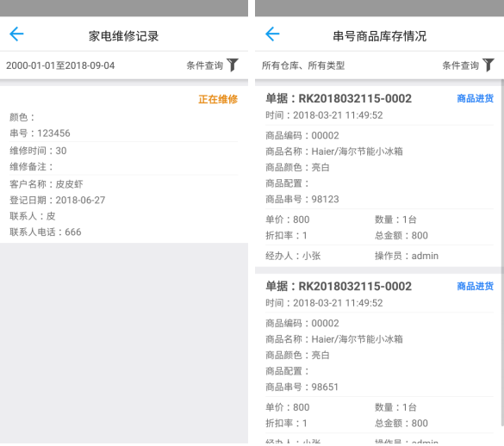The image size is (504, 446).
Task: Open second 商品进货 link
Action: tap(475, 286)
